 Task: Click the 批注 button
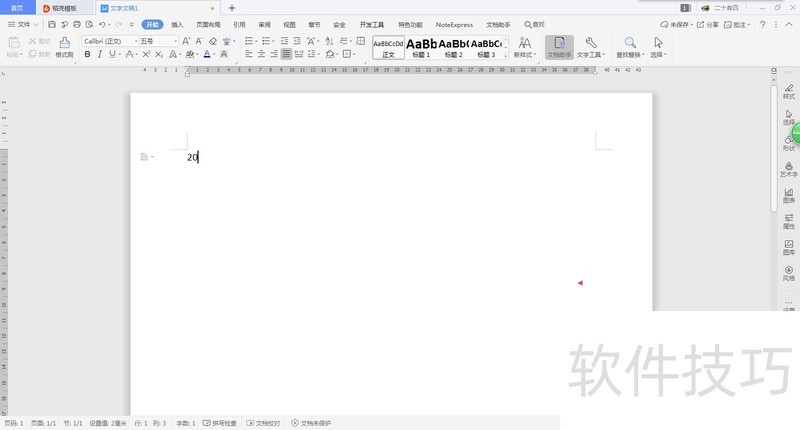(x=737, y=24)
